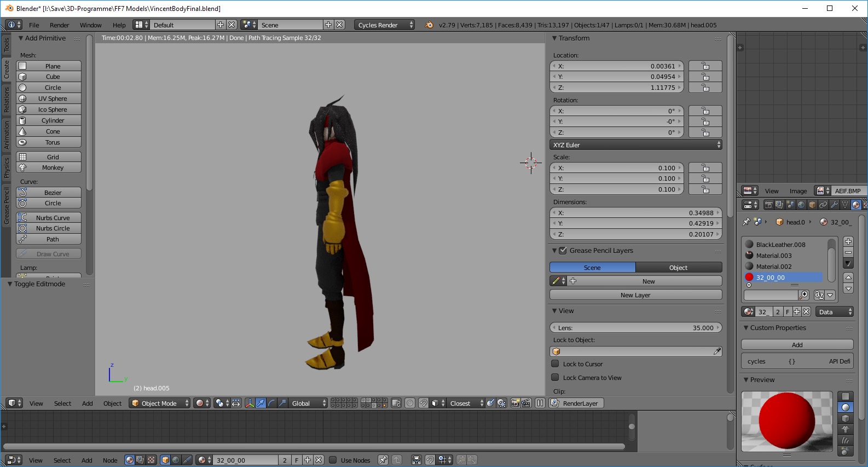Toggle lock on Scale X
This screenshot has height=467, width=868.
[x=705, y=168]
